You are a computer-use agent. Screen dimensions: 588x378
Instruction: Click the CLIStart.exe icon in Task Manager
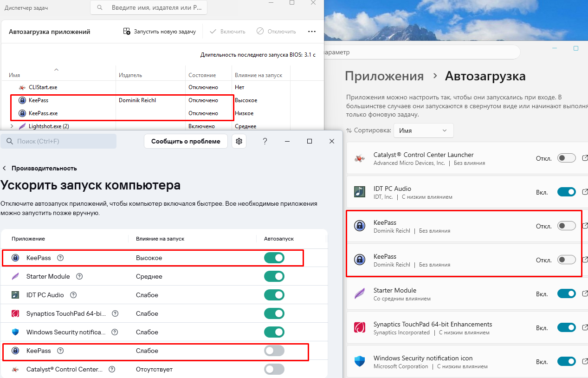tap(21, 87)
